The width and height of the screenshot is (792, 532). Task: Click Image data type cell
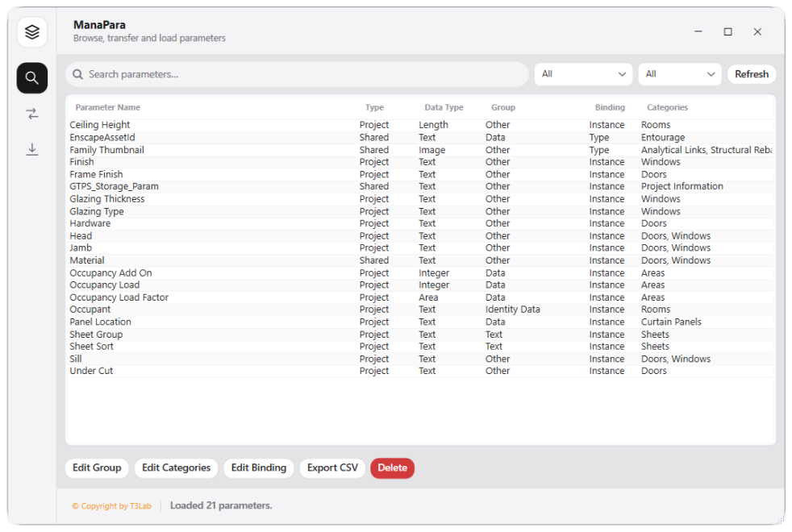click(431, 150)
